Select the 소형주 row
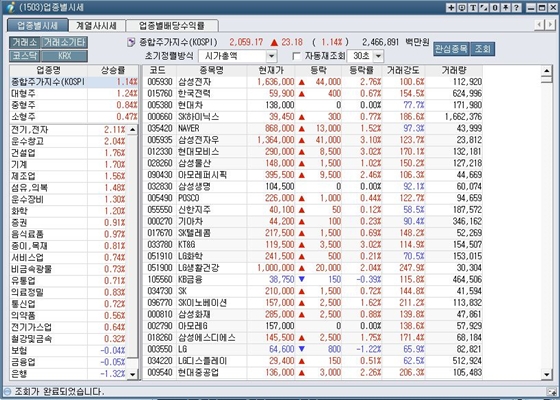Image resolution: width=560 pixels, height=400 pixels. [x=74, y=117]
